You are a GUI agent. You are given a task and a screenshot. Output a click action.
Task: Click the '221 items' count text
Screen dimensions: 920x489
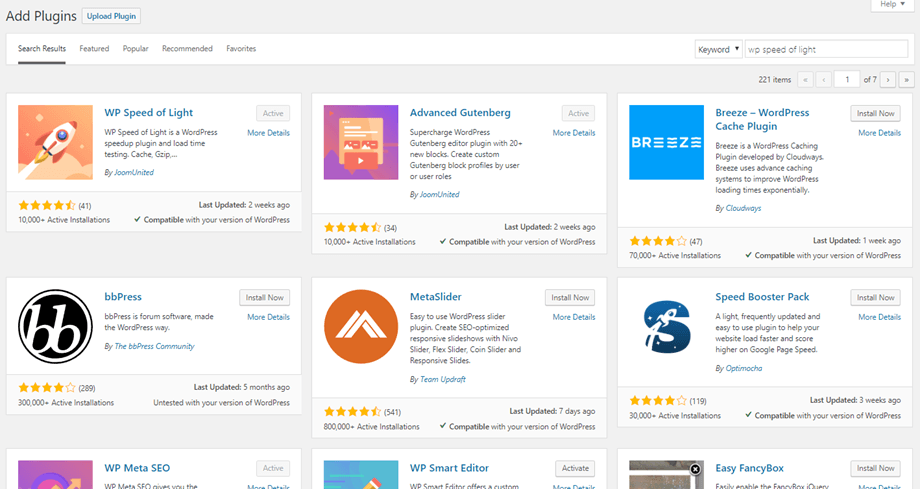[774, 80]
